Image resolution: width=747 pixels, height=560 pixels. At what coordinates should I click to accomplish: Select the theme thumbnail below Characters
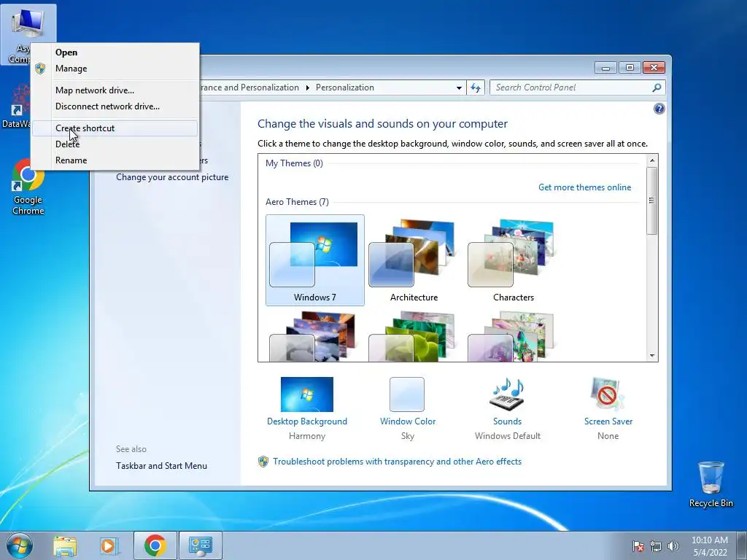click(x=511, y=336)
